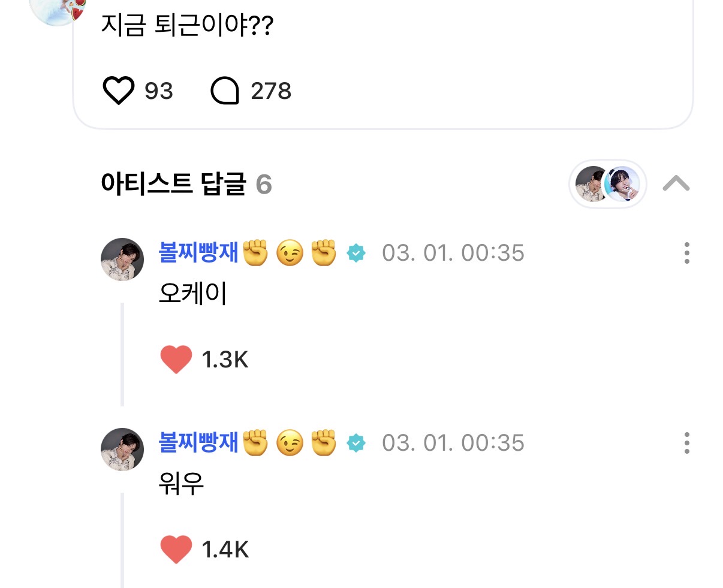Image resolution: width=723 pixels, height=588 pixels.
Task: Open profile picture on the "오케이" reply
Action: tap(122, 260)
